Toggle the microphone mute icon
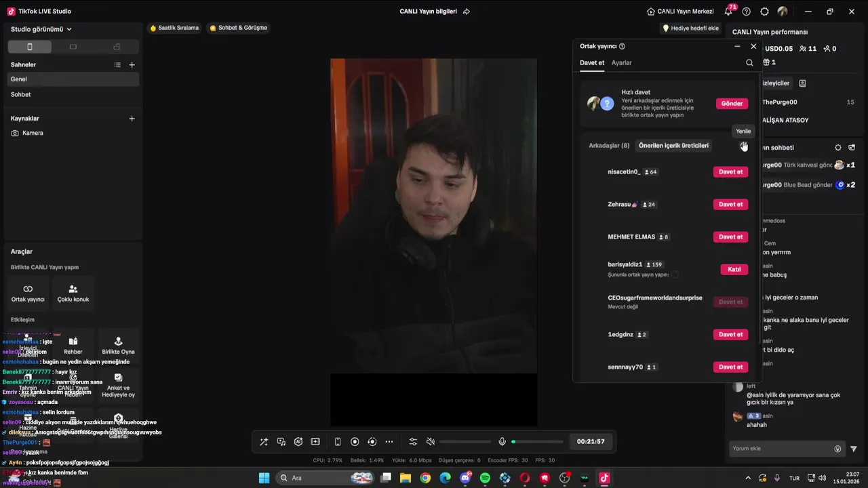 tap(502, 442)
